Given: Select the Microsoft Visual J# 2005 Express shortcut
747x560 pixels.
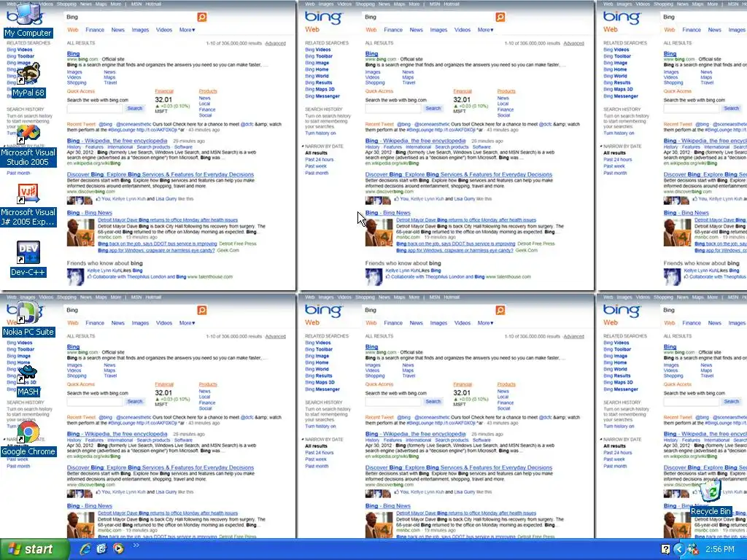Looking at the screenshot, I should [28, 205].
